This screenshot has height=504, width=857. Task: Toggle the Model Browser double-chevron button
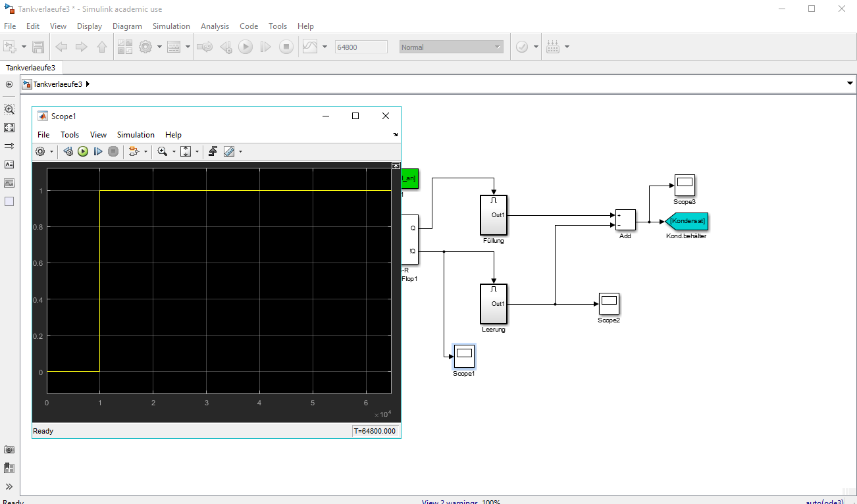point(9,486)
